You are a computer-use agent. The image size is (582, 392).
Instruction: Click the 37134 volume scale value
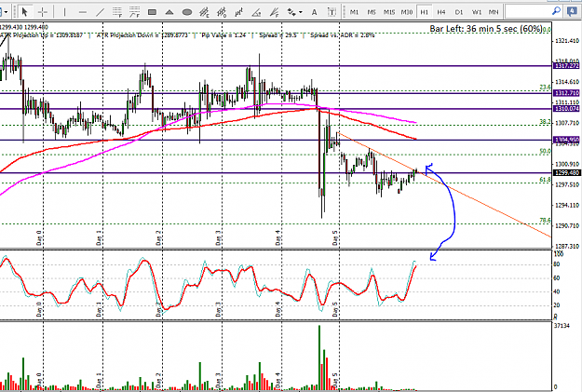562,326
